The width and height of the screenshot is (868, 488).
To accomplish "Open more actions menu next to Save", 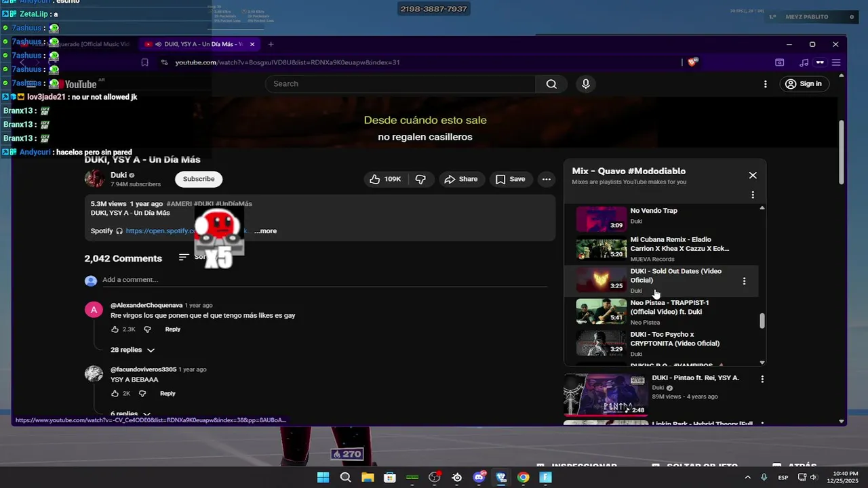I will [546, 179].
